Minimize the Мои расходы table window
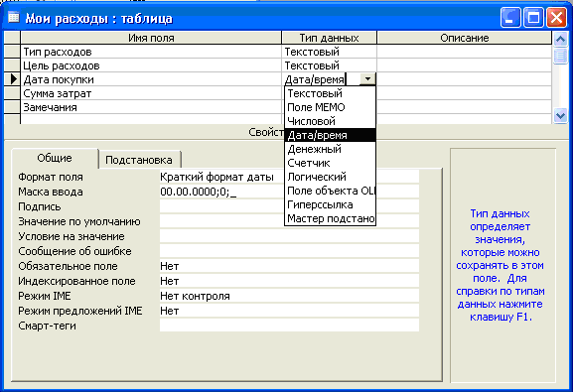 [x=510, y=18]
